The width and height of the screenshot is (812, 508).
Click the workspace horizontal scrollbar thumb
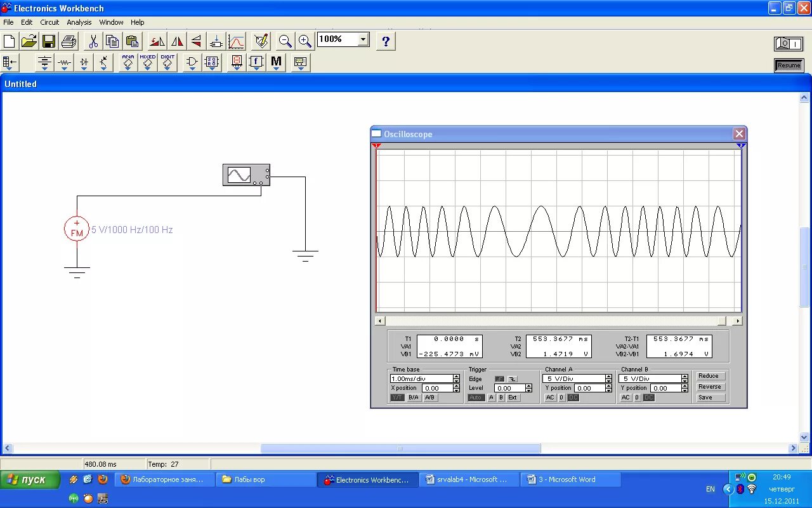coord(400,448)
